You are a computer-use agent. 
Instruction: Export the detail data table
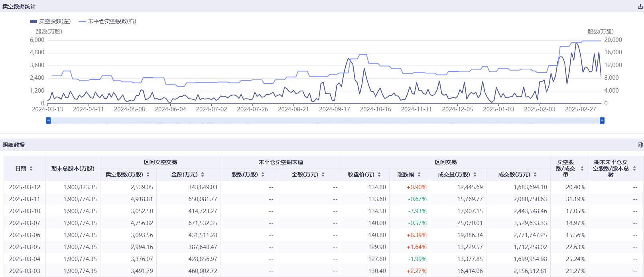click(x=640, y=145)
